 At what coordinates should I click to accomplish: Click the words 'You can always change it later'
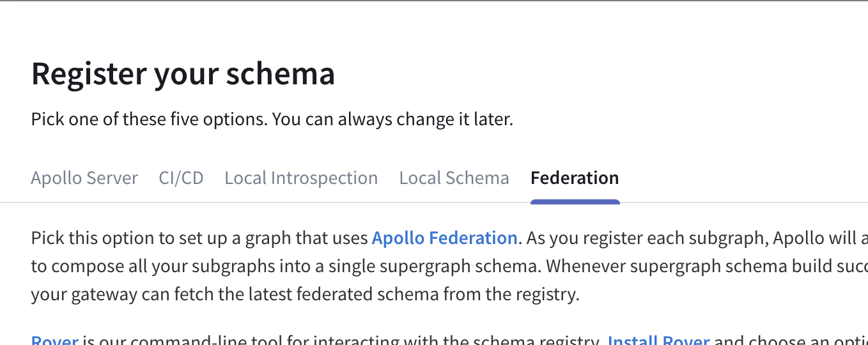point(392,119)
